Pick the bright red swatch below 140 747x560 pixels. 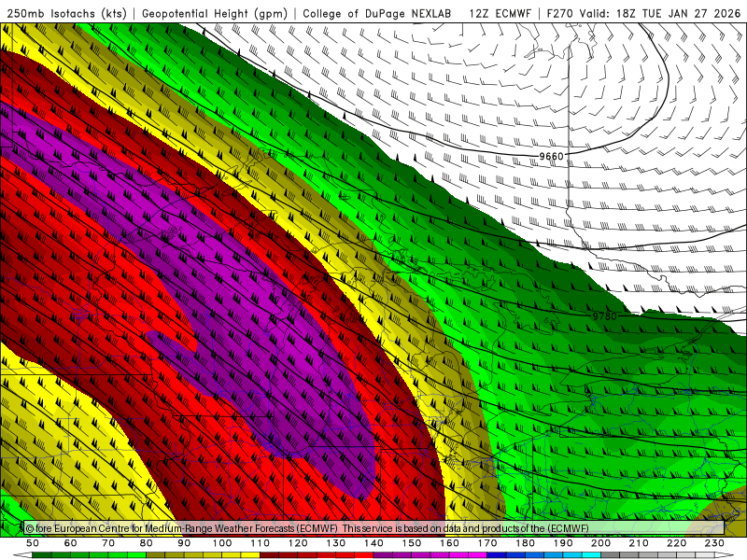pos(364,555)
